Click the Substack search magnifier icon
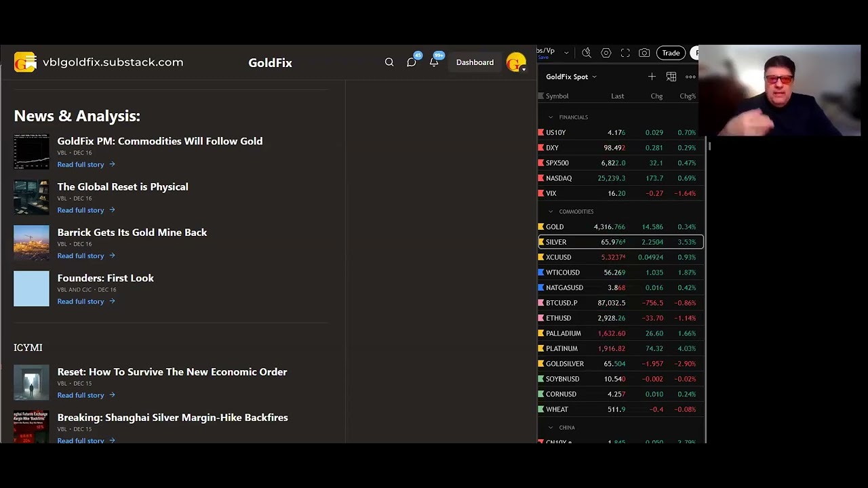 tap(389, 62)
